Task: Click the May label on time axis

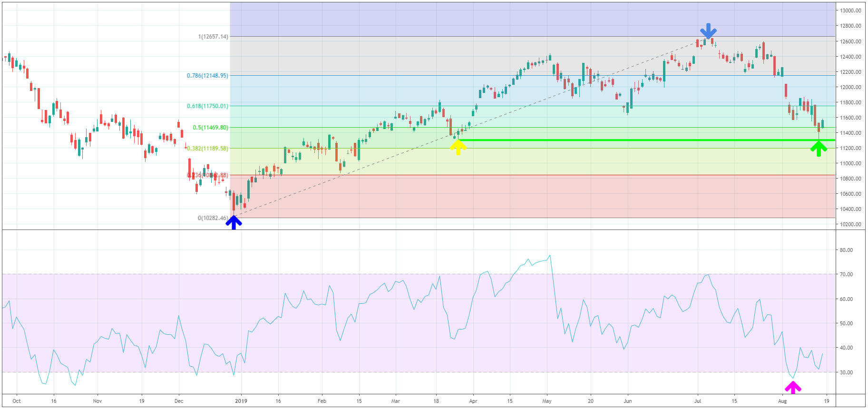Action: (x=547, y=401)
